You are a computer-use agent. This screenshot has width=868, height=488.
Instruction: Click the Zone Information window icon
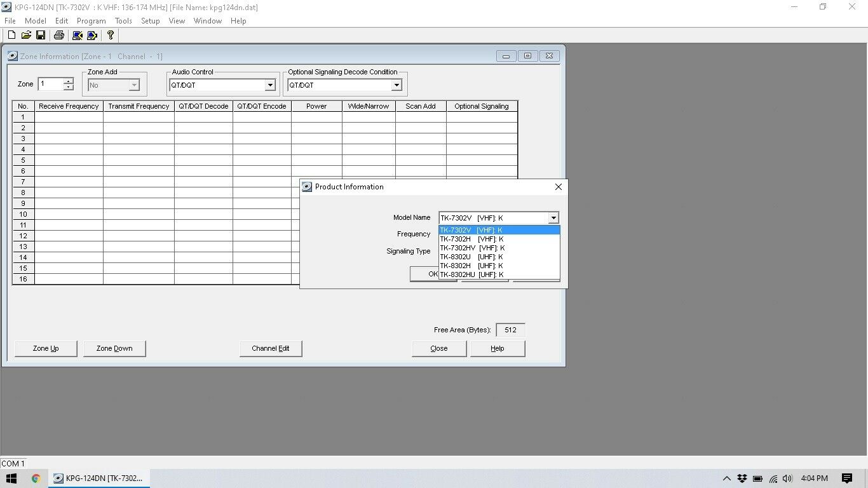[13, 56]
